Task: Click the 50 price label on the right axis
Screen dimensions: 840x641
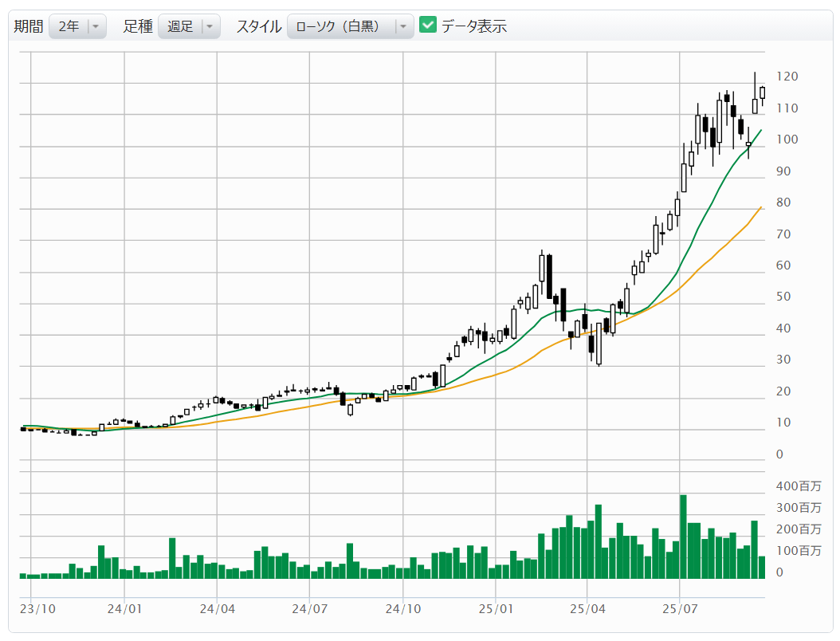Action: pos(784,297)
